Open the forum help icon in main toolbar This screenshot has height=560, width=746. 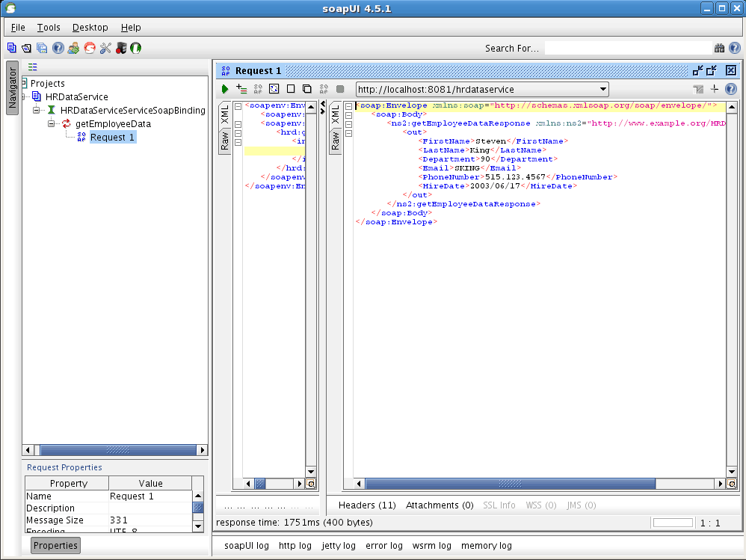pos(58,48)
